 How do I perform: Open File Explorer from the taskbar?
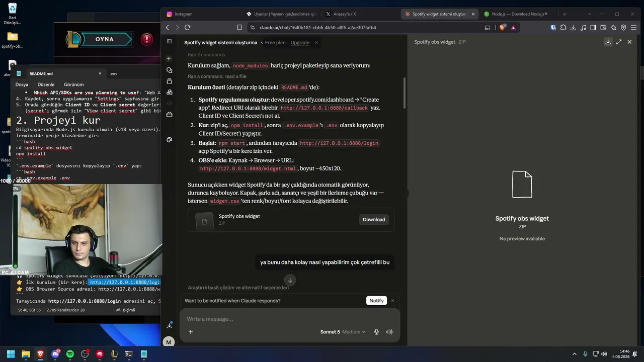(x=26, y=354)
